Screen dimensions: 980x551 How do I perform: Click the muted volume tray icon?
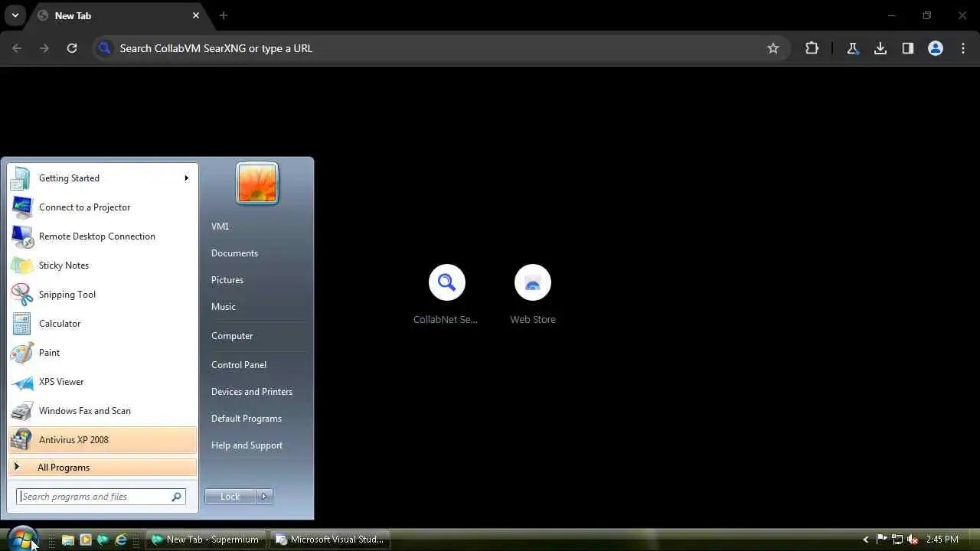[913, 540]
